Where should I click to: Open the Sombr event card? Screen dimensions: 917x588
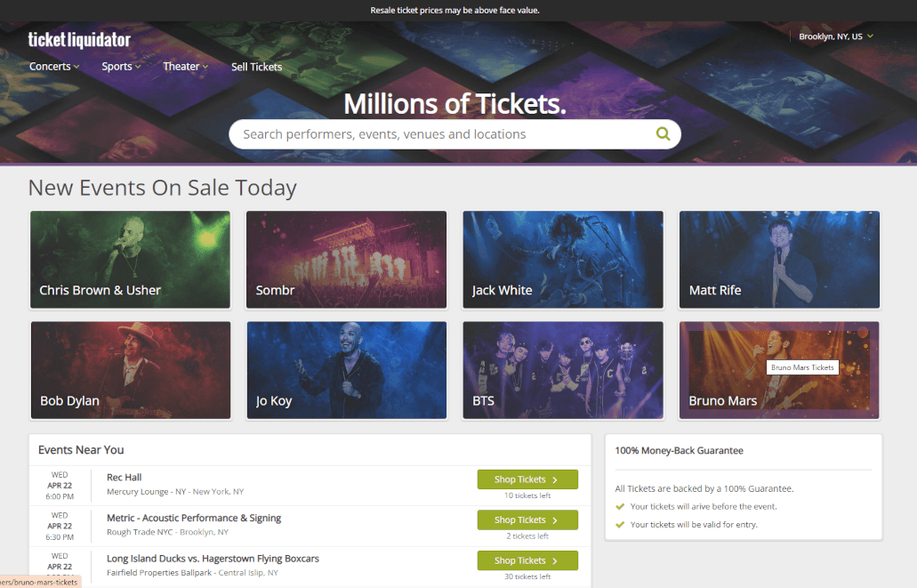[x=346, y=260]
